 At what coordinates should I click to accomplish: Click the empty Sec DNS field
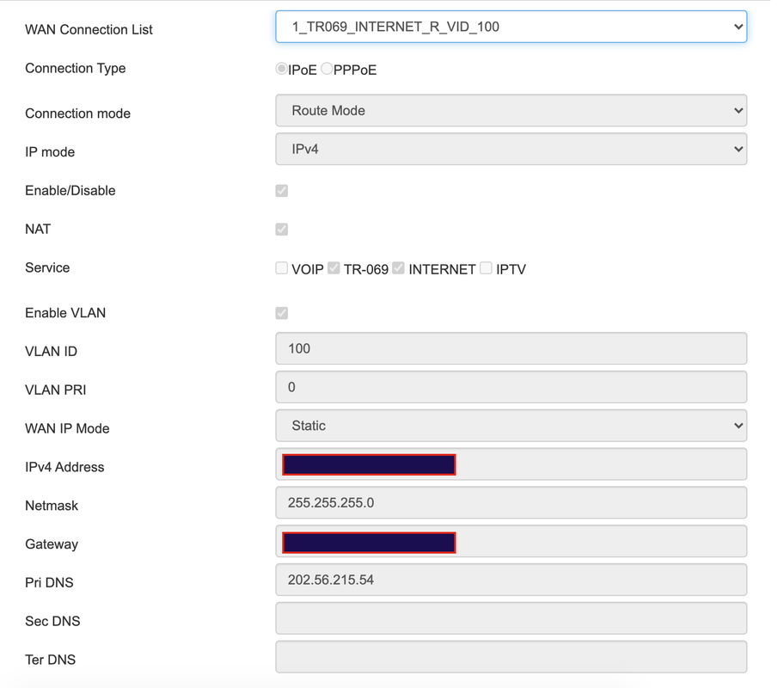(511, 619)
